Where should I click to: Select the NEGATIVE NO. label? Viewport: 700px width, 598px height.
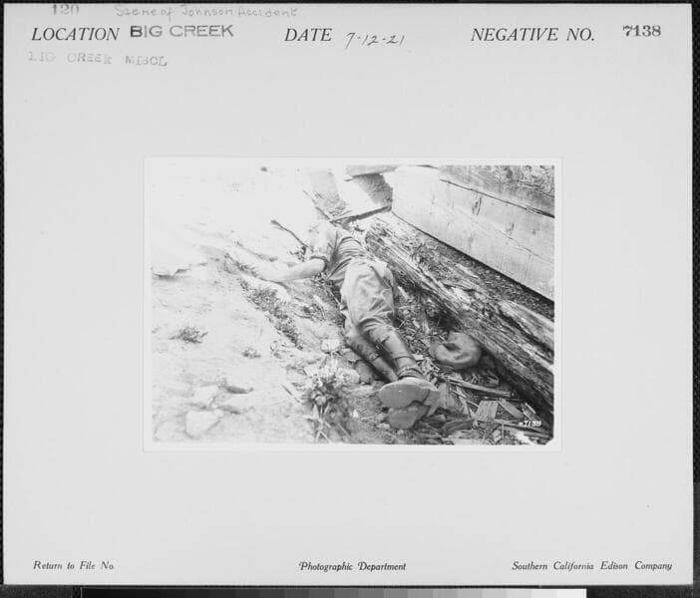[x=532, y=35]
